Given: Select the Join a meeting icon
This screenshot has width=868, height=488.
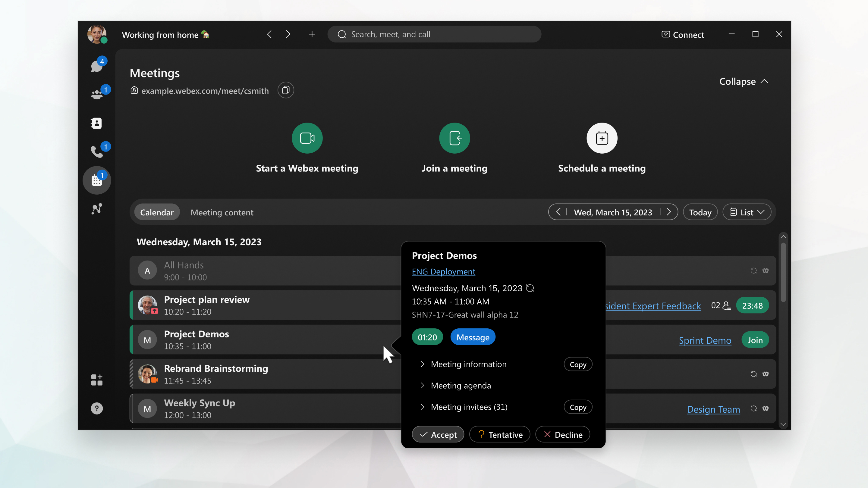Looking at the screenshot, I should (454, 138).
